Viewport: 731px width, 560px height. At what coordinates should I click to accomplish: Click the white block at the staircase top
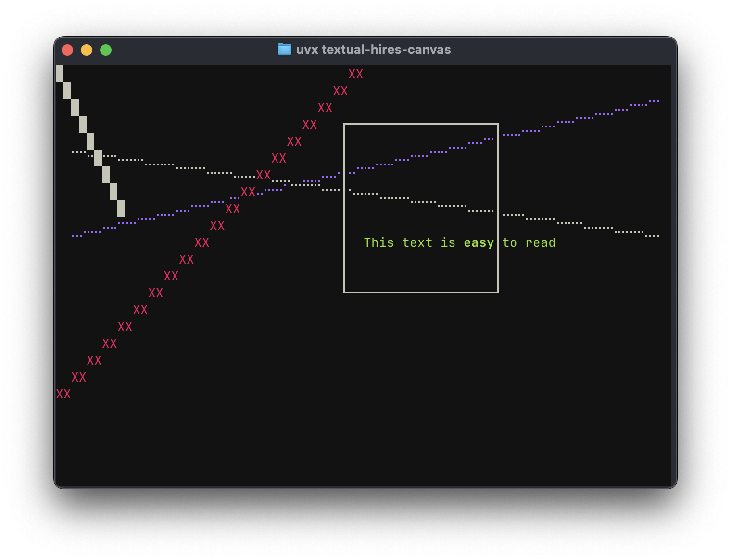pos(59,73)
